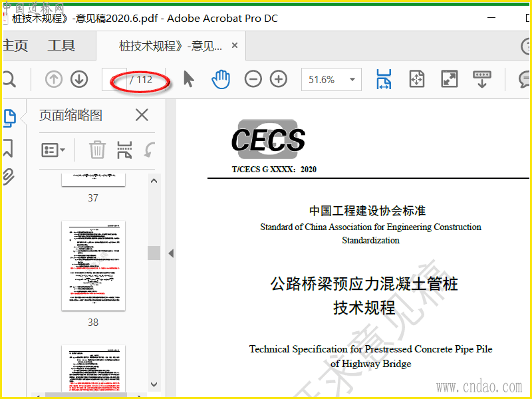This screenshot has height=399, width=532.
Task: Go to next page with down arrow
Action: [x=79, y=79]
